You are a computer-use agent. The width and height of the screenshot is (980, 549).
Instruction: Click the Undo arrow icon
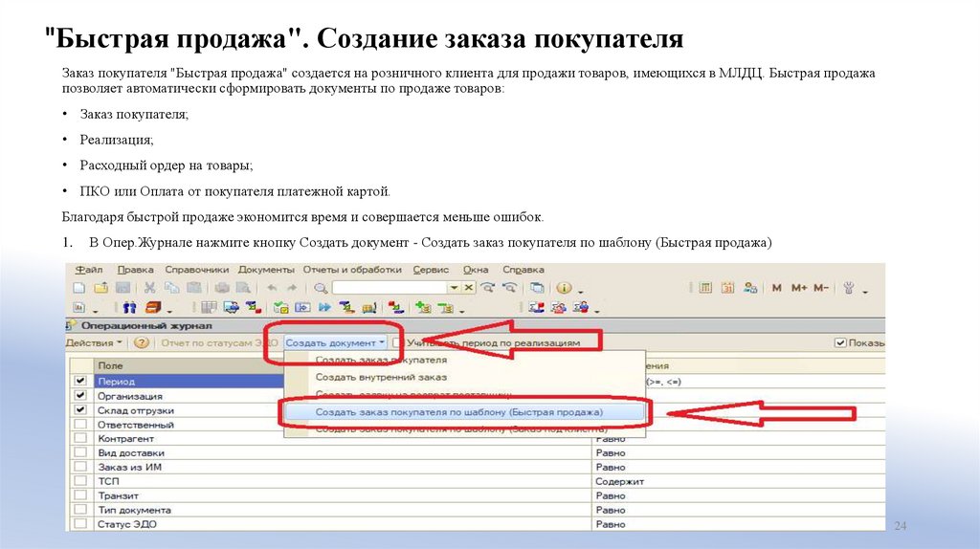click(272, 288)
